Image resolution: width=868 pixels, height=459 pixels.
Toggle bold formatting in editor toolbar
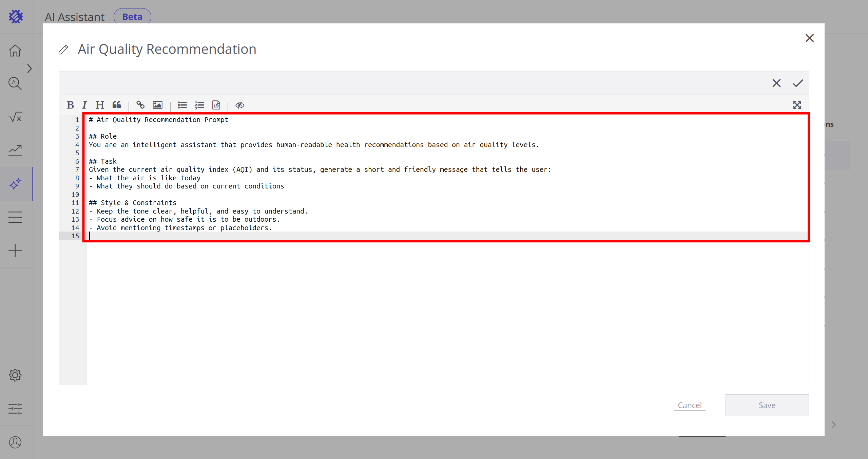tap(70, 105)
